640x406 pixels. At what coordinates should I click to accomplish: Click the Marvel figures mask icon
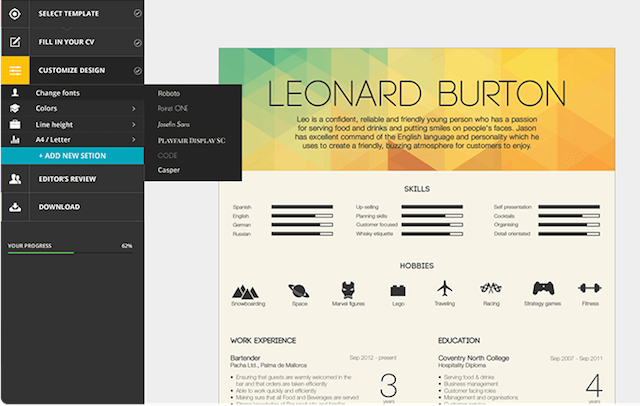coord(348,290)
